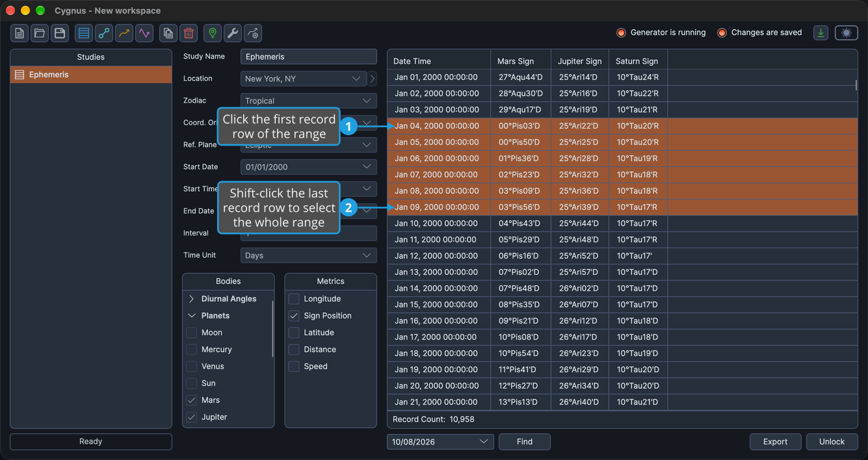Screen dimensions: 868x460
Task: Click the red trash delete icon
Action: [189, 33]
